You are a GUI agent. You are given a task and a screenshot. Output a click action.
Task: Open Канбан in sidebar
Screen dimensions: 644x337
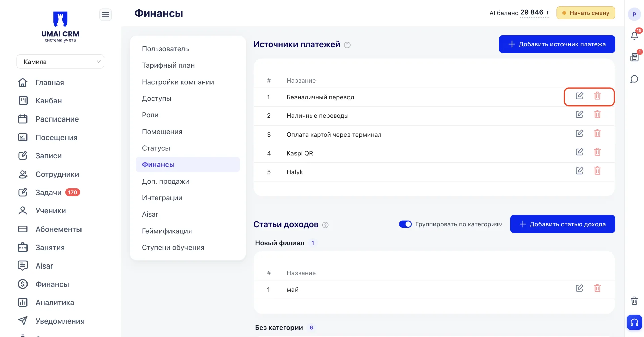tap(49, 101)
